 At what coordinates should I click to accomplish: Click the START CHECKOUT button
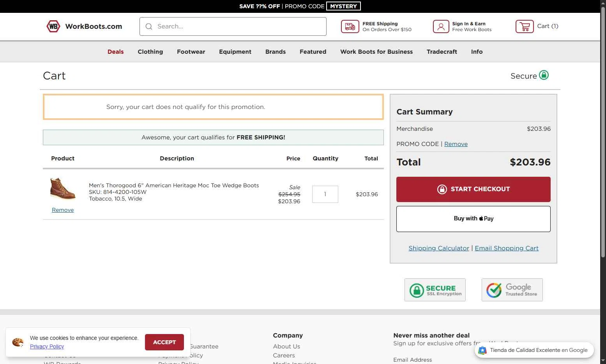[473, 189]
